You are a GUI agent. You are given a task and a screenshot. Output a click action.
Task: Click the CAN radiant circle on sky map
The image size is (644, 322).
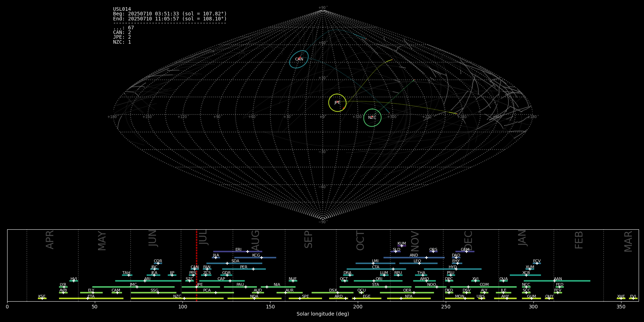point(299,59)
